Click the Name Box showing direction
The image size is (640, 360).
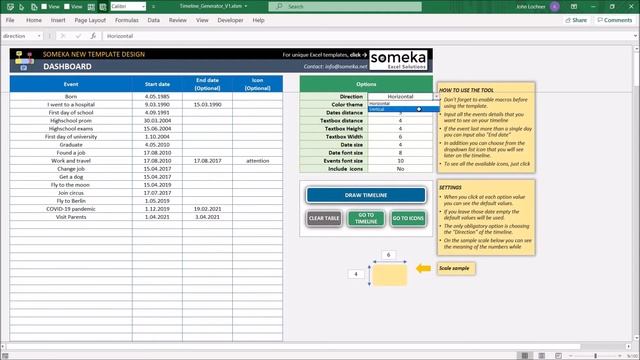pyautogui.click(x=19, y=36)
